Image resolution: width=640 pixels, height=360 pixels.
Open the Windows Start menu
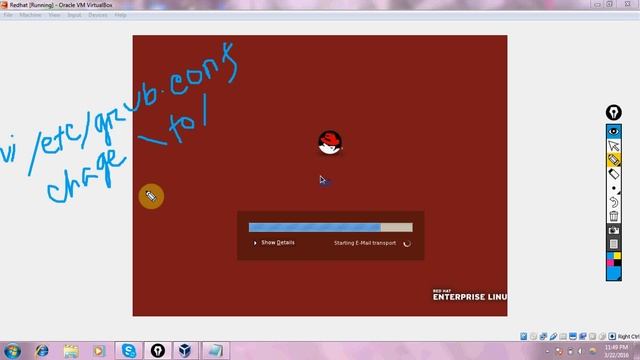(12, 351)
